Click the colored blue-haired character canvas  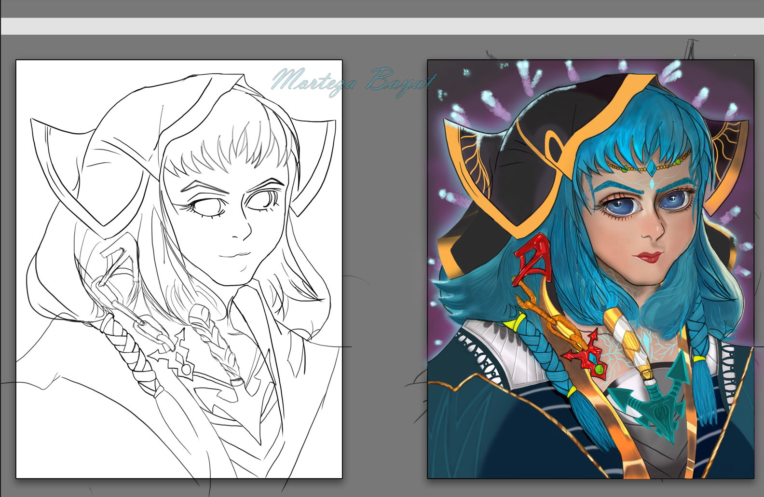coord(591,269)
